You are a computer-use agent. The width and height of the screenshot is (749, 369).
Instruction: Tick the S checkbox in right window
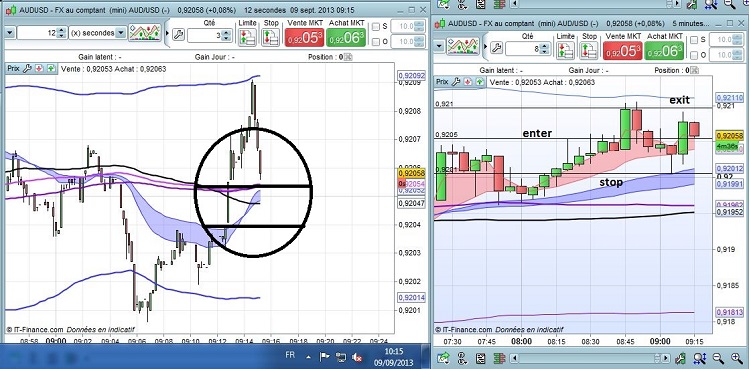click(694, 40)
